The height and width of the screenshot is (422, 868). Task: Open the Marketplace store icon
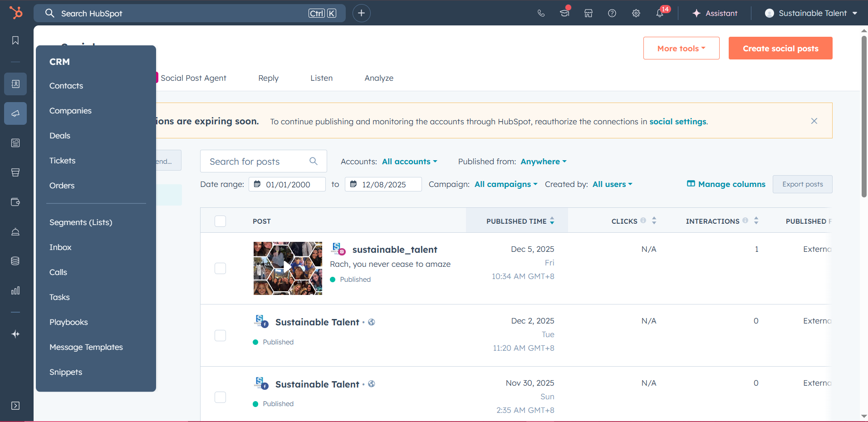[x=588, y=13]
